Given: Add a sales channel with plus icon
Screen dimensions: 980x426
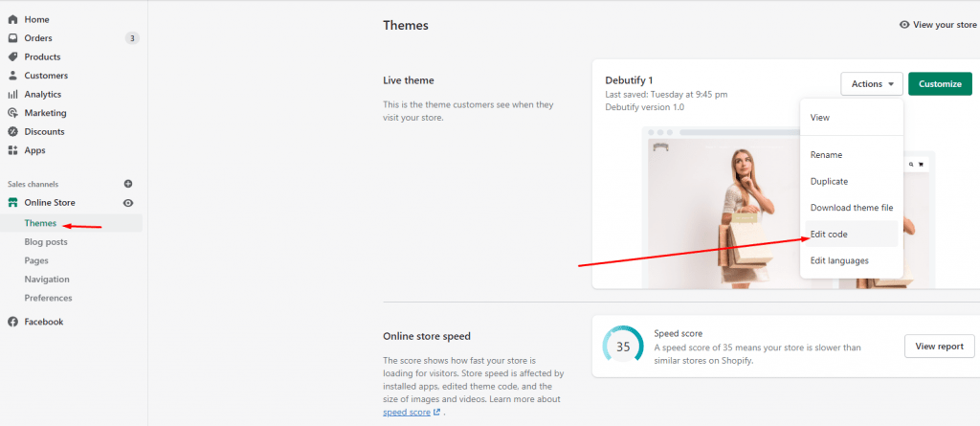Looking at the screenshot, I should click(x=128, y=184).
